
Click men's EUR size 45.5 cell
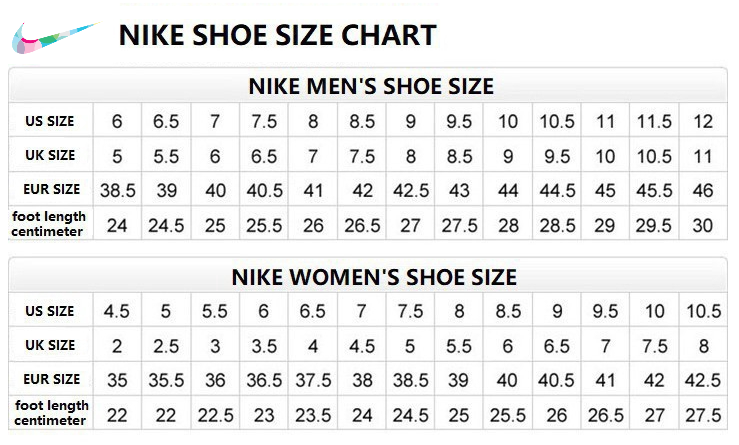point(654,190)
